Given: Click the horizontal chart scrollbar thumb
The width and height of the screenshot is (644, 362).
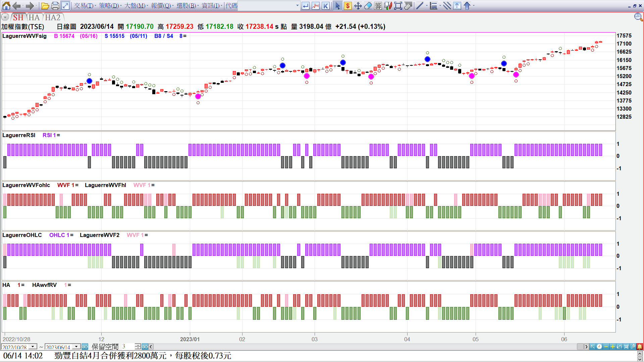Looking at the screenshot, I should click(x=580, y=347).
